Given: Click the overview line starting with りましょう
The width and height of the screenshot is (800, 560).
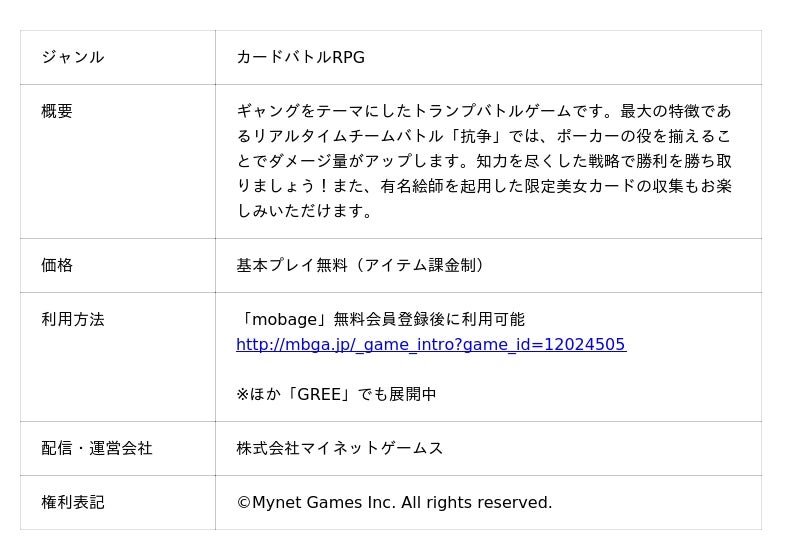Looking at the screenshot, I should click(483, 186).
